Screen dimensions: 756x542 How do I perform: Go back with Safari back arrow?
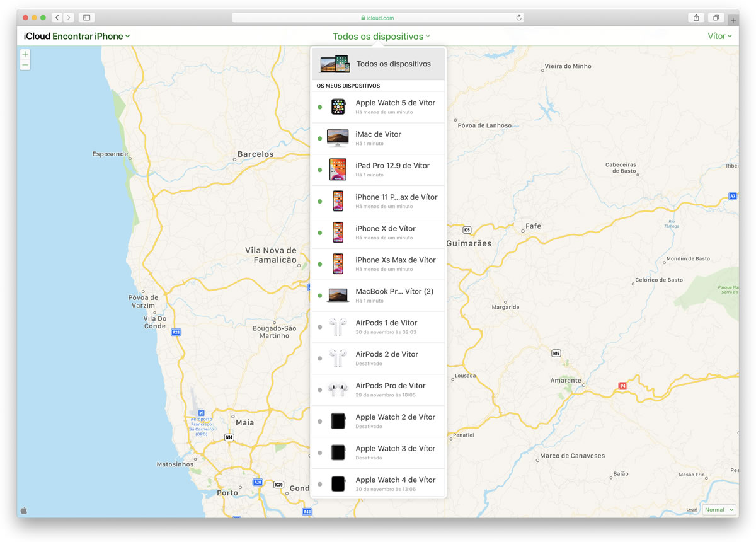[57, 18]
